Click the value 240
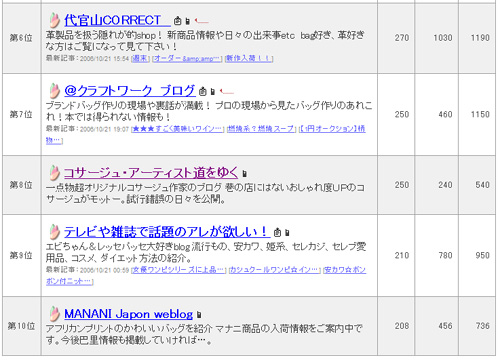The image size is (500, 362). point(445,185)
